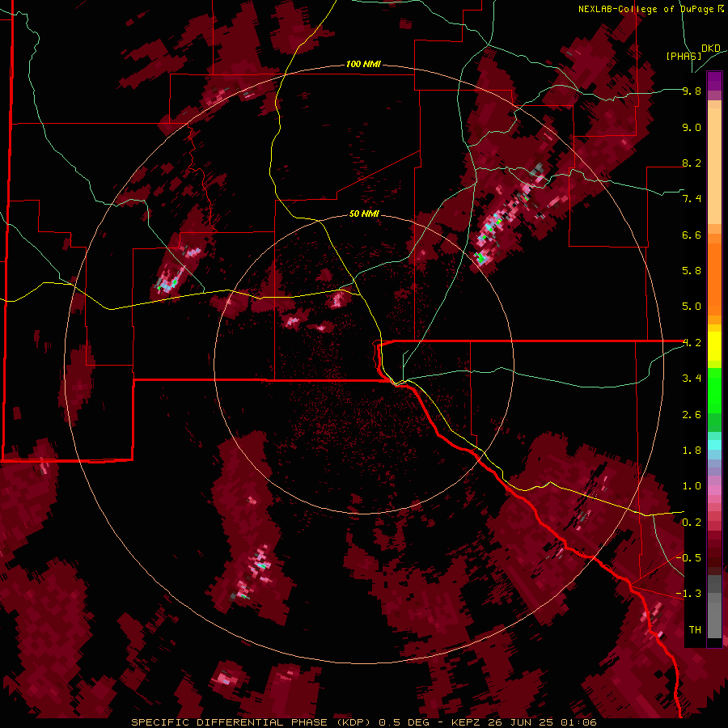The height and width of the screenshot is (728, 728).
Task: Click the TH label on color scale
Action: [695, 630]
